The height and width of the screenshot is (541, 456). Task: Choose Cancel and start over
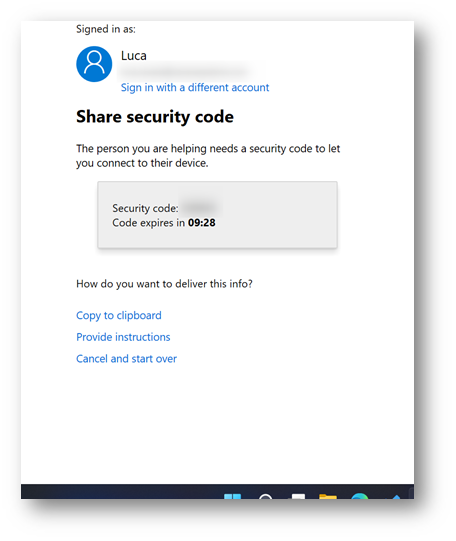[x=126, y=359]
